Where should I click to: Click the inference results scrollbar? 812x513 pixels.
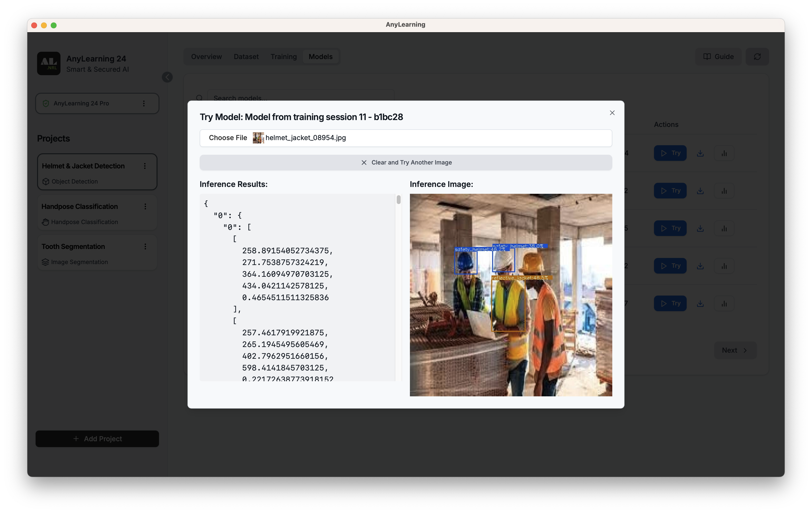399,200
